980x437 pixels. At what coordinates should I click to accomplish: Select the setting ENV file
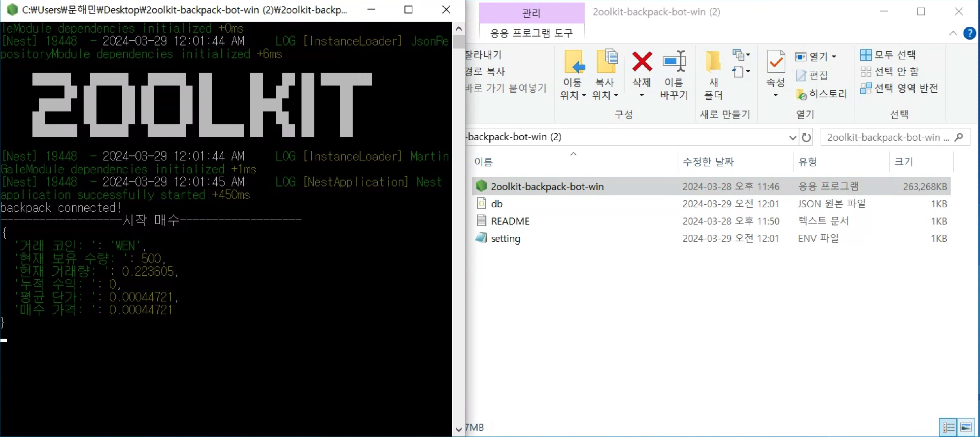pyautogui.click(x=505, y=239)
